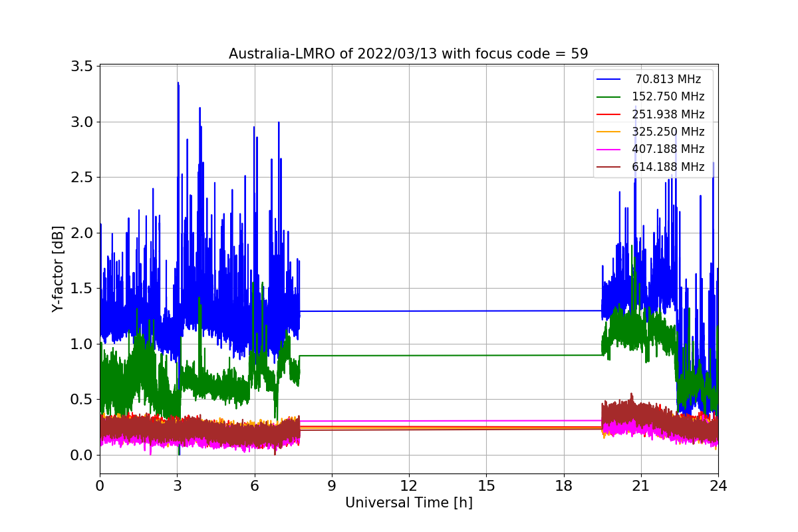This screenshot has height=532, width=798.
Task: Select the 251.938 MHz legend label
Action: pos(668,114)
